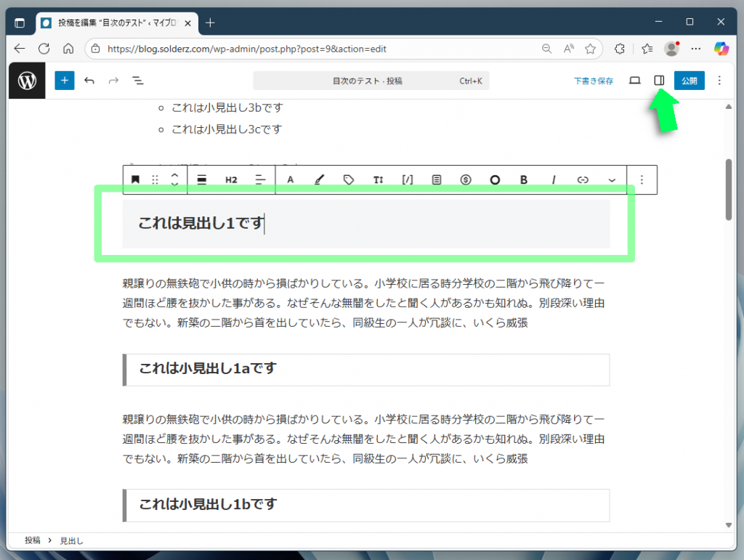This screenshot has width=744, height=560.
Task: Open block options three-dot menu
Action: pos(642,179)
